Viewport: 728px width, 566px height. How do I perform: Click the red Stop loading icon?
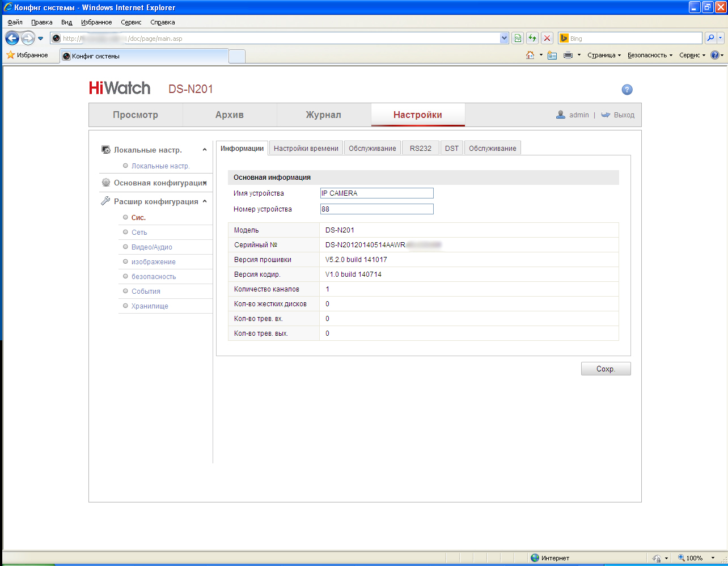[x=547, y=39]
